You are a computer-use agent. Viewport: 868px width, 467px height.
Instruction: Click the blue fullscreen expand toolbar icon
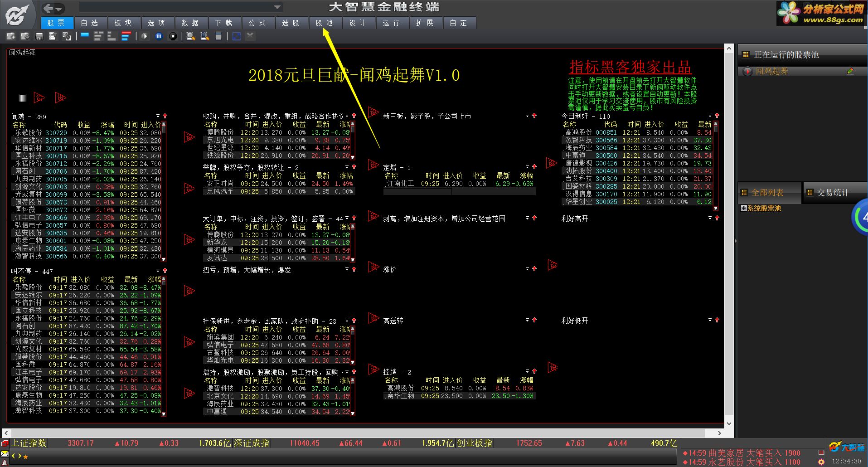[x=236, y=36]
